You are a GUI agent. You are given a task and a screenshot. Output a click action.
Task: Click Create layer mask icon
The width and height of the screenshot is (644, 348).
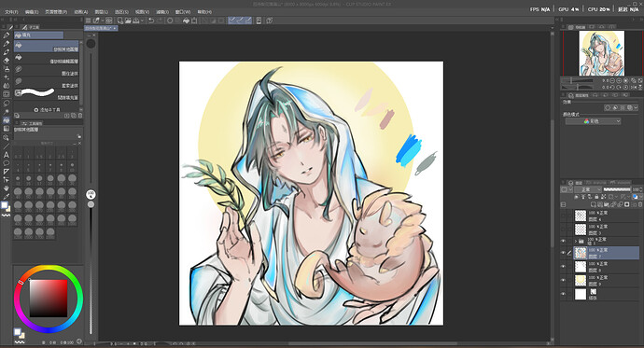click(627, 204)
